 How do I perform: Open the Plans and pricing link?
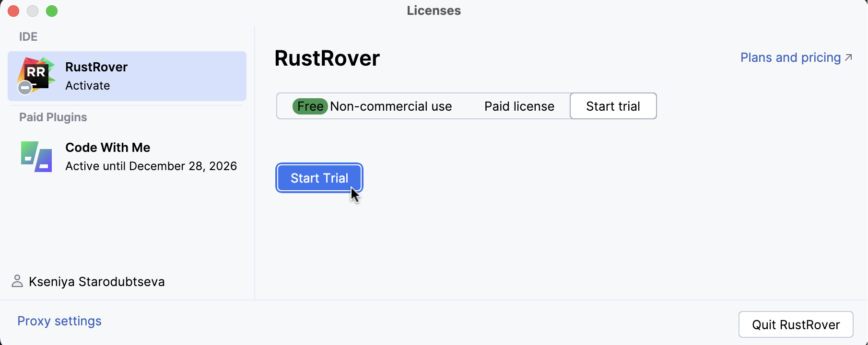(796, 58)
